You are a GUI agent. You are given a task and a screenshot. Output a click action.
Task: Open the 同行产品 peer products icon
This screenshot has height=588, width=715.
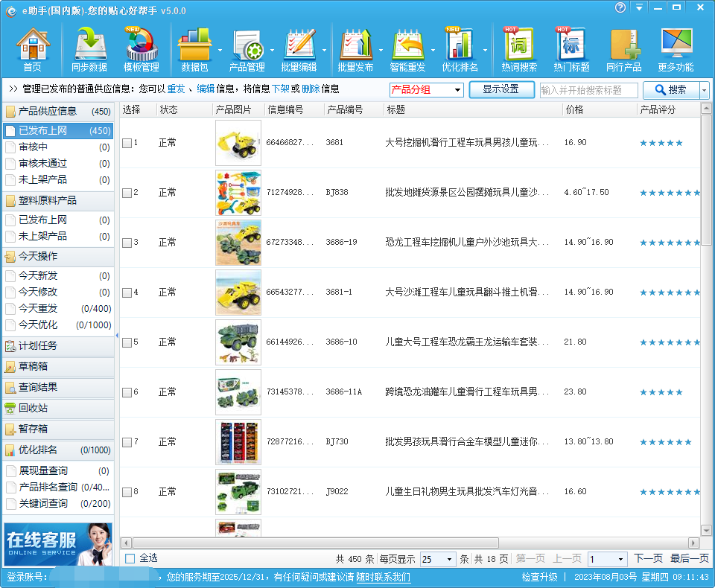623,50
